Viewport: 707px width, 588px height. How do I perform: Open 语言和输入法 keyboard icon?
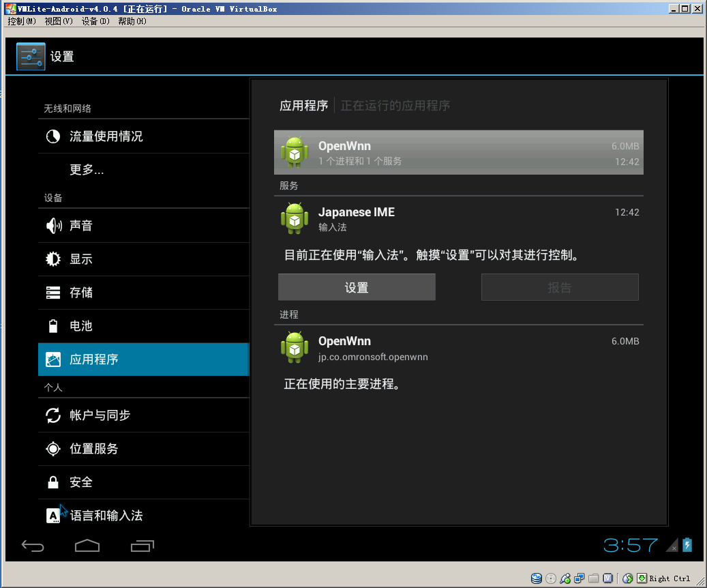coord(53,515)
